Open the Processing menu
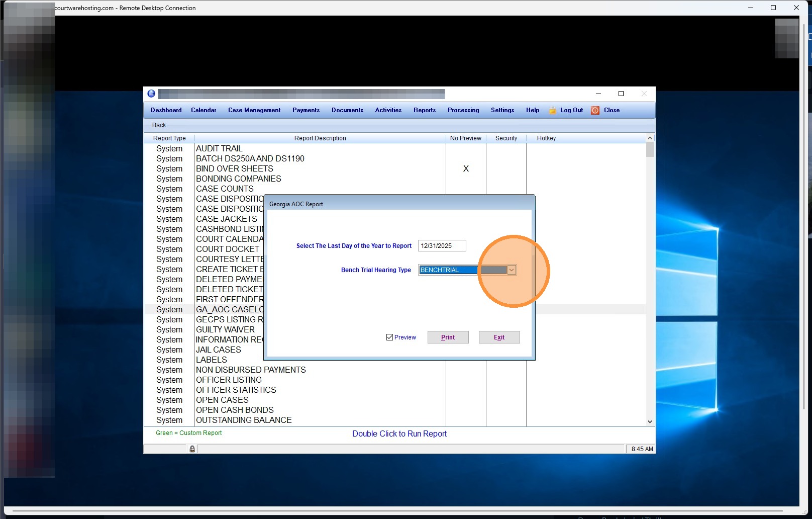 [463, 110]
